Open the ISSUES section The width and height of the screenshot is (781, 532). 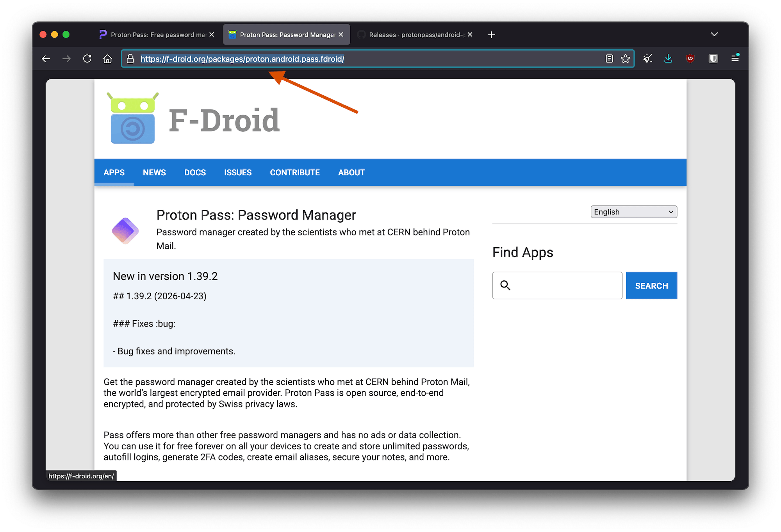click(x=238, y=172)
